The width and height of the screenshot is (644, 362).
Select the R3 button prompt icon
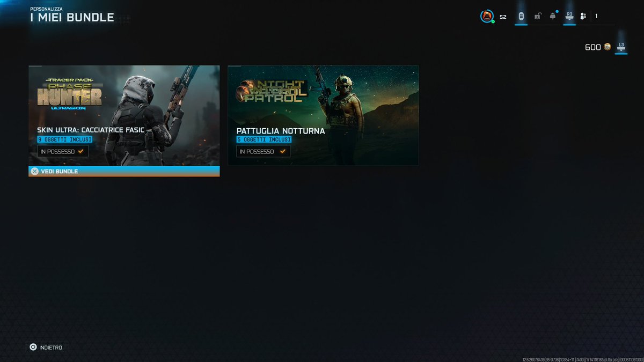(569, 17)
